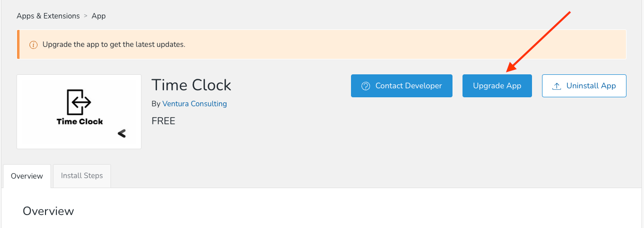The image size is (644, 228).
Task: Open the Install Steps tab
Action: pos(82,176)
